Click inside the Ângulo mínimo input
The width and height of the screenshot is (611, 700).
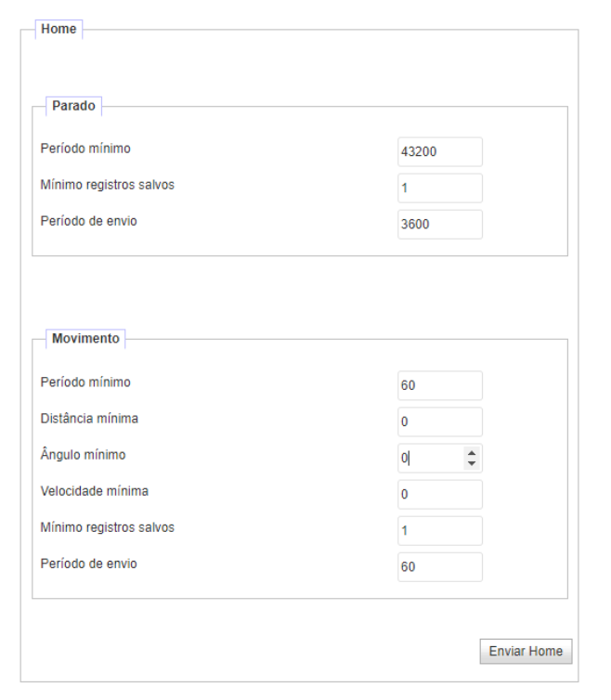tap(431, 458)
